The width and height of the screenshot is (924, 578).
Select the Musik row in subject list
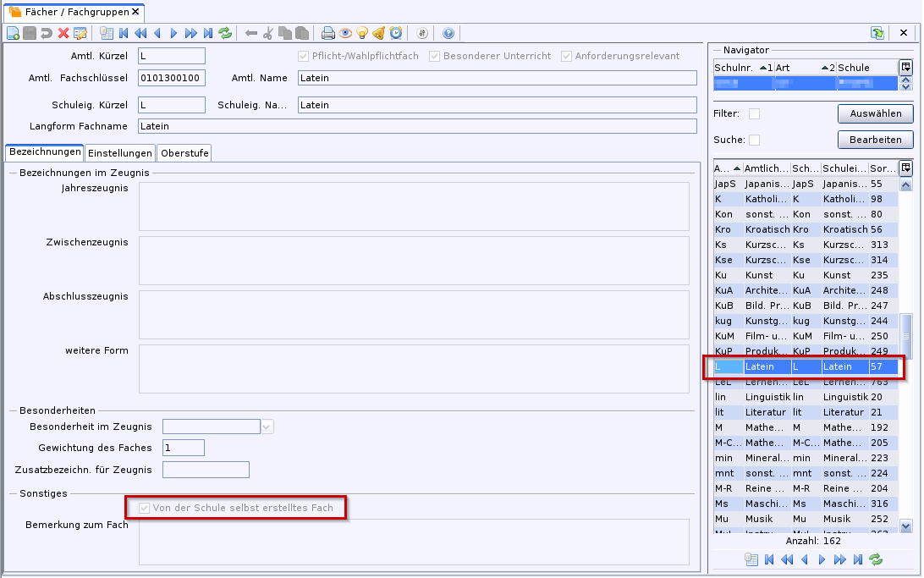click(x=806, y=519)
